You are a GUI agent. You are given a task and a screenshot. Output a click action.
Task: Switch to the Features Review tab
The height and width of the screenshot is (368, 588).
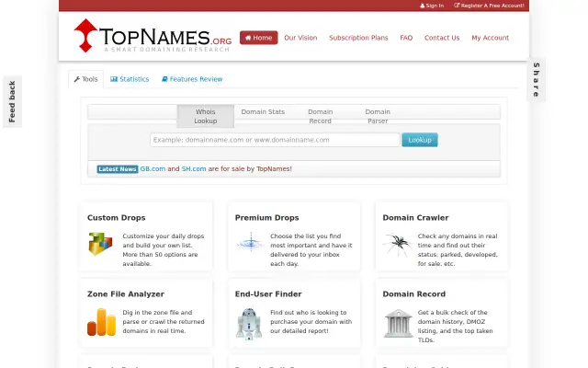[x=192, y=79]
